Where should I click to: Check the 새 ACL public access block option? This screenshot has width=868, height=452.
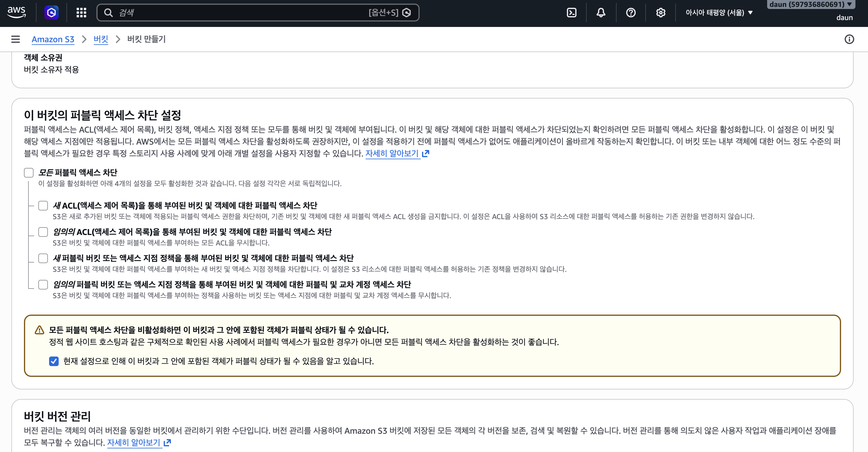click(x=43, y=205)
